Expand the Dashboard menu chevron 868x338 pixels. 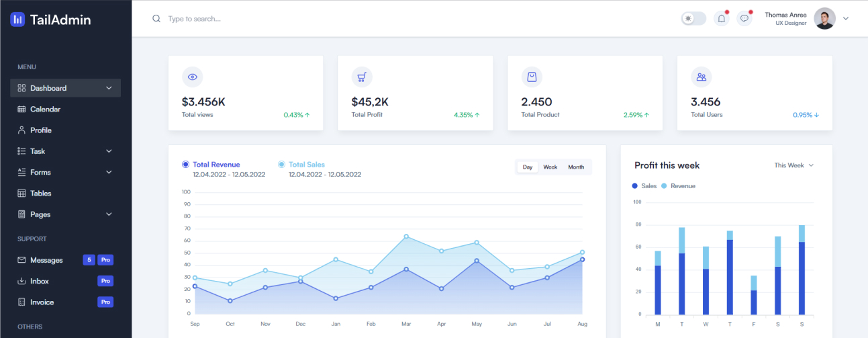[109, 88]
